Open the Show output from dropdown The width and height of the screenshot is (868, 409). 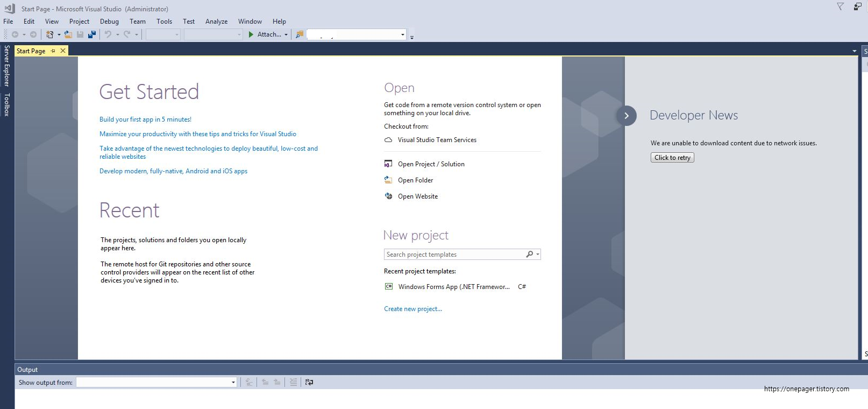pos(156,382)
